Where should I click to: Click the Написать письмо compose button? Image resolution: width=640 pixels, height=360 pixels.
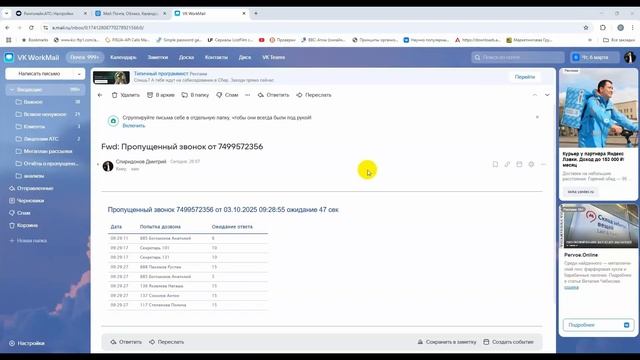point(39,74)
